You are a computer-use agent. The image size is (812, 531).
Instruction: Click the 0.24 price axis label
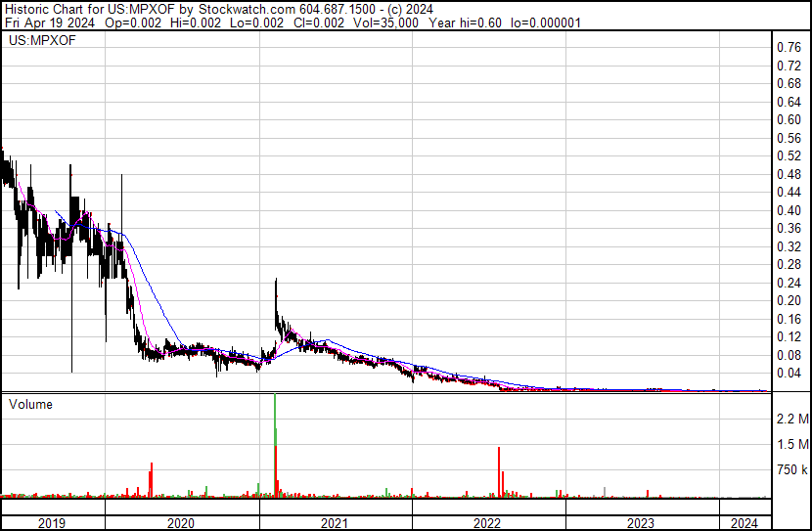click(789, 283)
